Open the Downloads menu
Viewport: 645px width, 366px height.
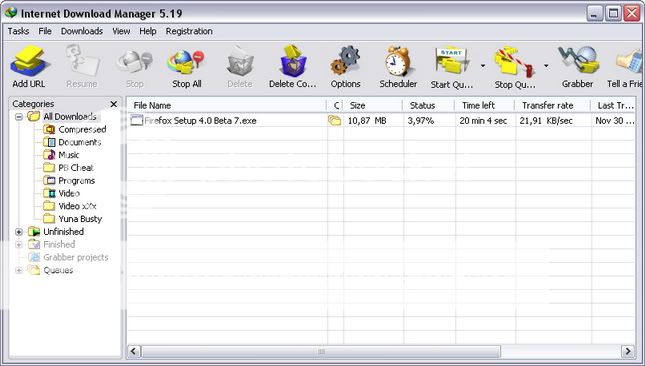pos(82,31)
